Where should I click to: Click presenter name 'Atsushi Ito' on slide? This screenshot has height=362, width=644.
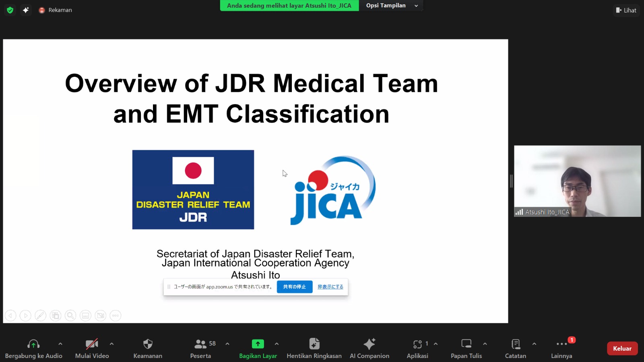pos(255,275)
